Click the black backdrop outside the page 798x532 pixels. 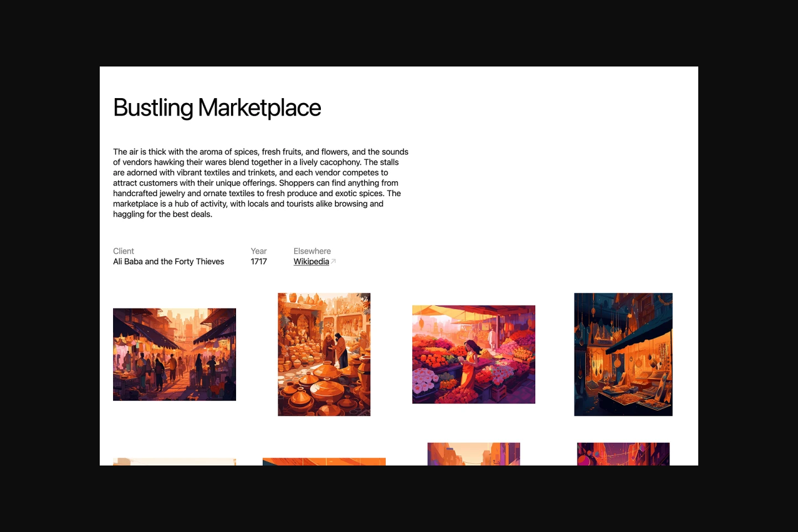(x=50, y=266)
